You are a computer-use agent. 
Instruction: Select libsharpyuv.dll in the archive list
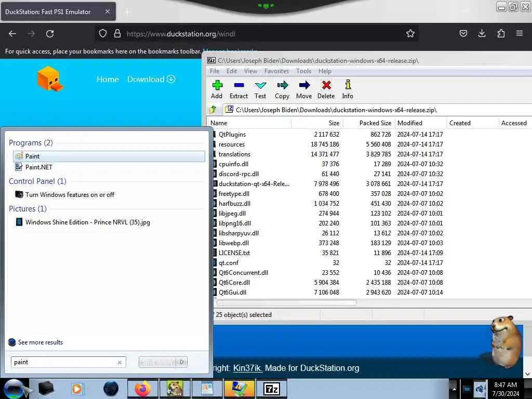(238, 233)
